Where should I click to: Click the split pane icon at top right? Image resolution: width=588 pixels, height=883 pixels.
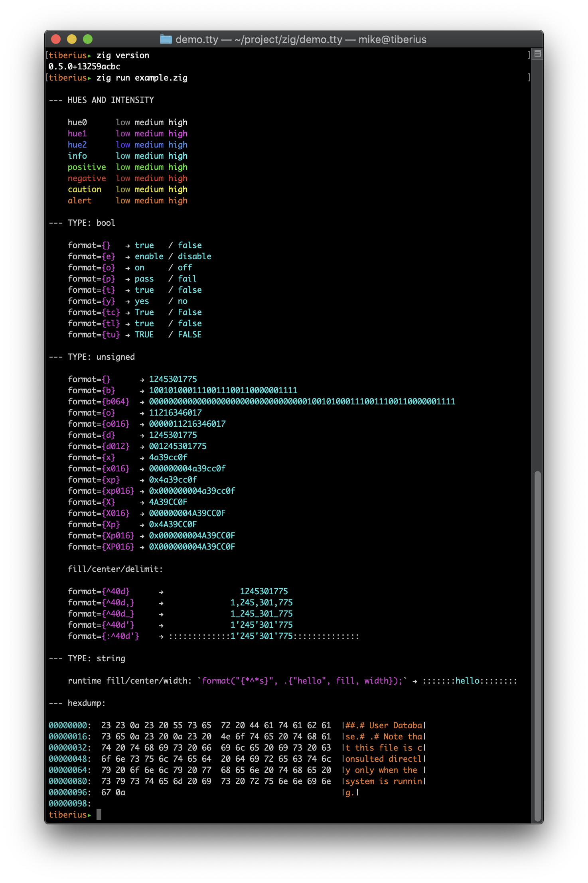tap(537, 53)
